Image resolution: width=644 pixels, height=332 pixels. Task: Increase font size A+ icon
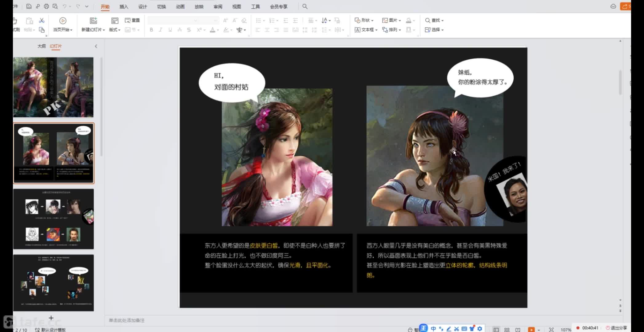tap(225, 20)
